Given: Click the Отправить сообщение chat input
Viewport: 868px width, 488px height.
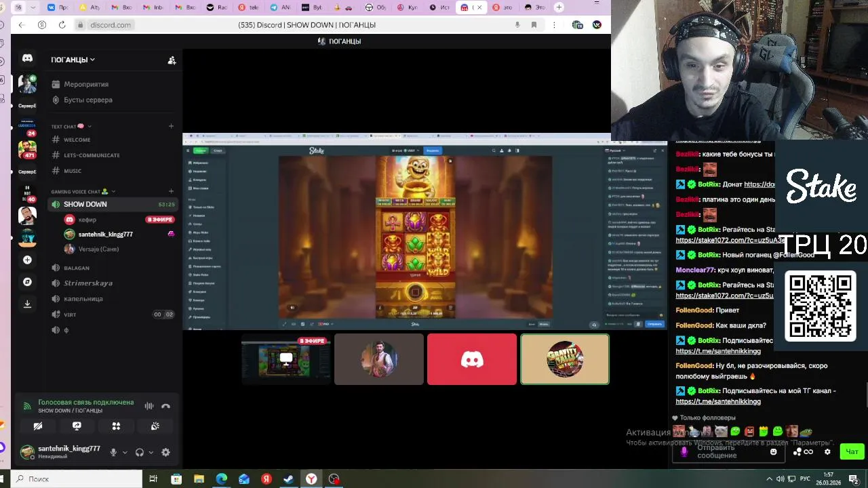Looking at the screenshot, I should pyautogui.click(x=729, y=451).
